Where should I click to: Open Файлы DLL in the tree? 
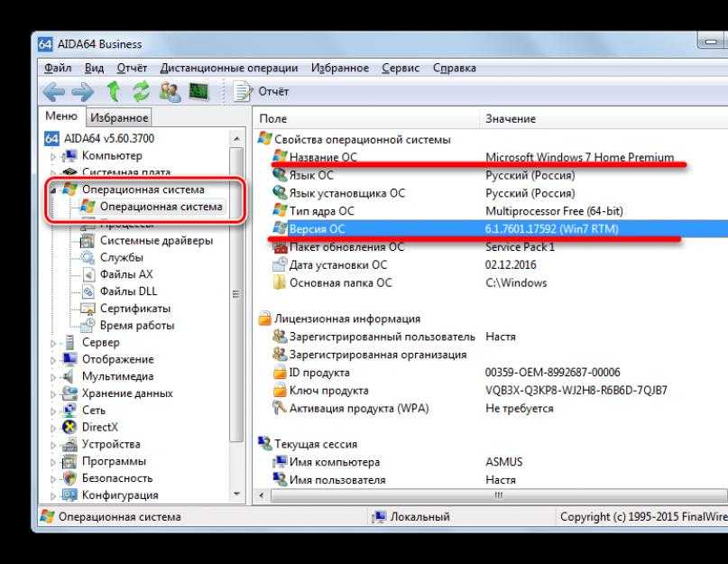(x=129, y=291)
